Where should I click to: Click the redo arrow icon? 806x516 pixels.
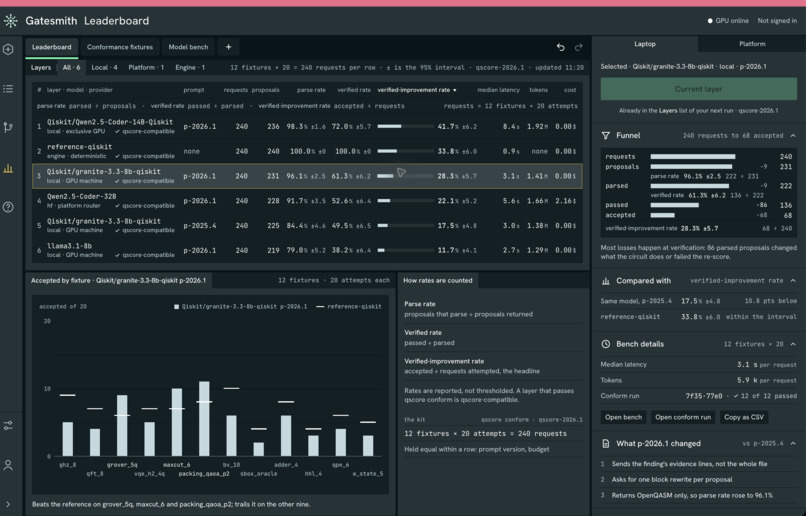[579, 47]
